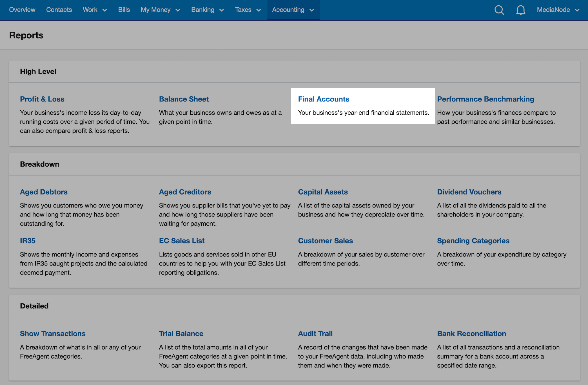Open the MediaNode account dropdown

point(557,10)
